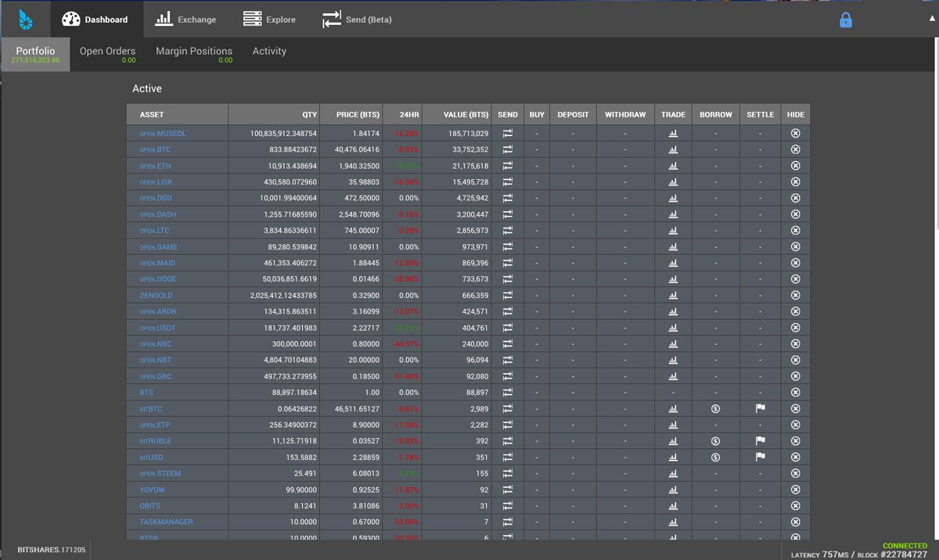The height and width of the screenshot is (560, 939).
Task: Click the TASKMANAGER asset name
Action: [x=166, y=522]
